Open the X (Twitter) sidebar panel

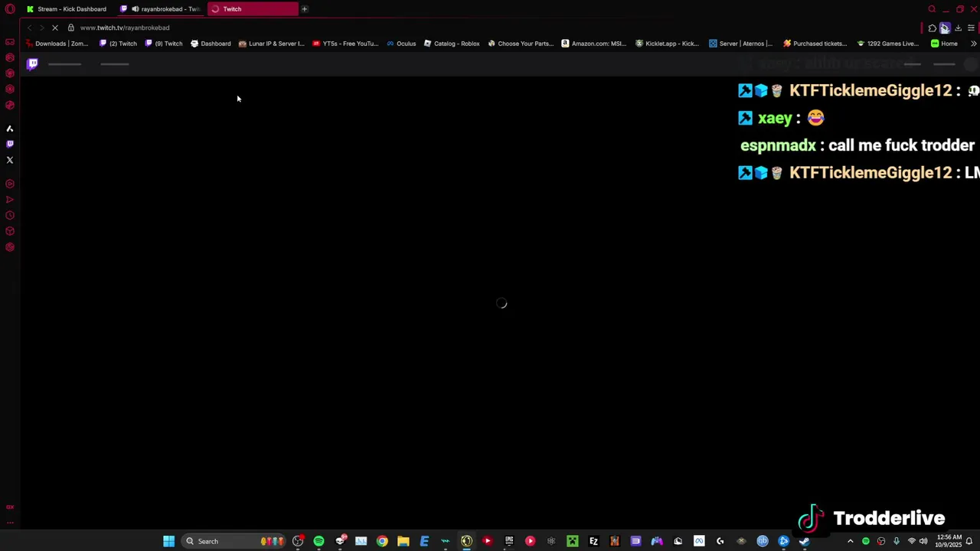pos(10,160)
